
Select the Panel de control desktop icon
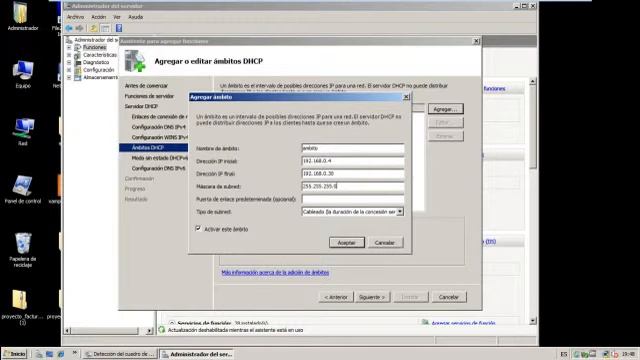[23, 190]
